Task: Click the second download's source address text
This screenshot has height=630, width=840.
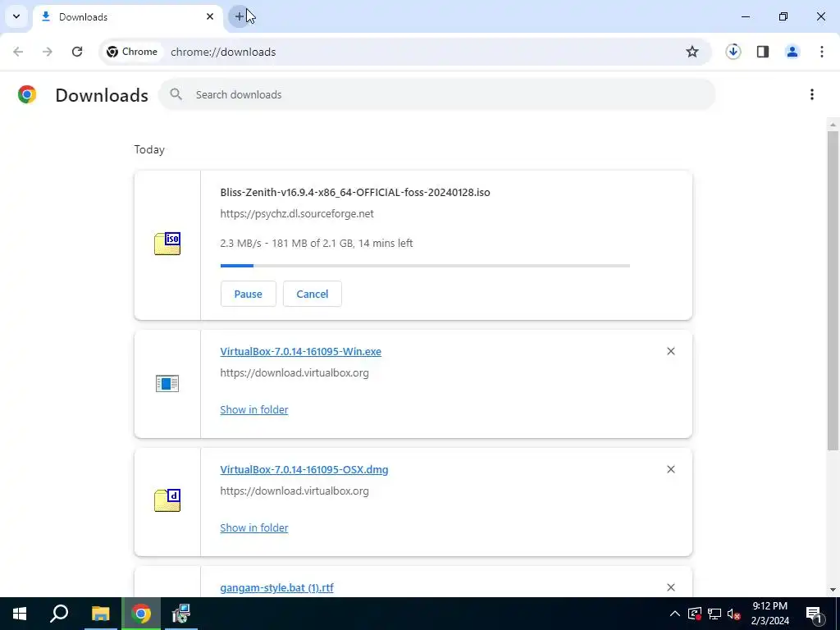Action: (294, 373)
